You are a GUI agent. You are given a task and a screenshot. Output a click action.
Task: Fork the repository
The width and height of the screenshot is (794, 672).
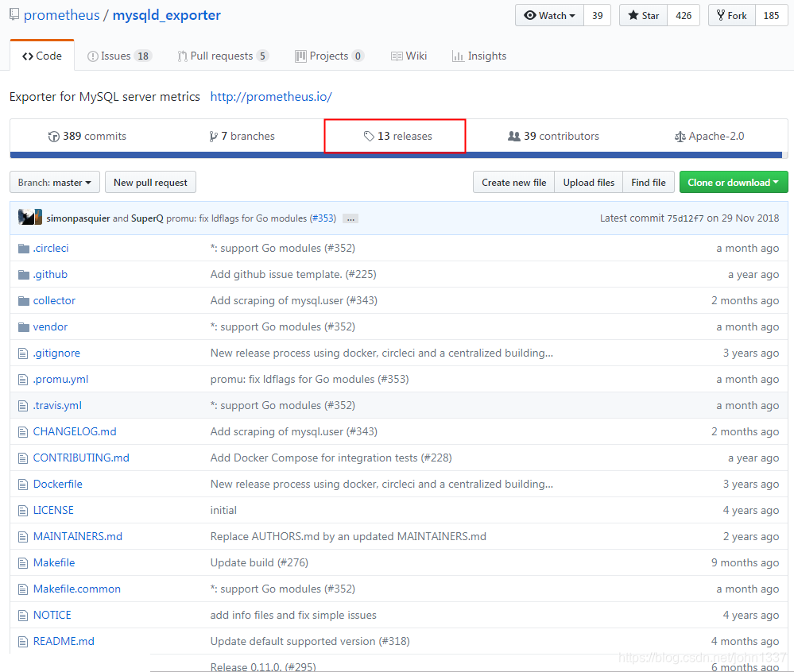pyautogui.click(x=732, y=15)
